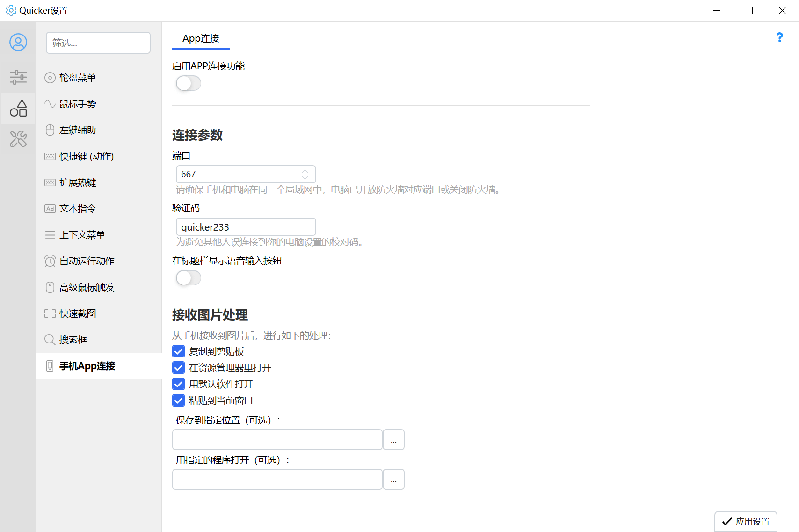This screenshot has width=799, height=532.
Task: Click the blue help question mark
Action: [779, 37]
